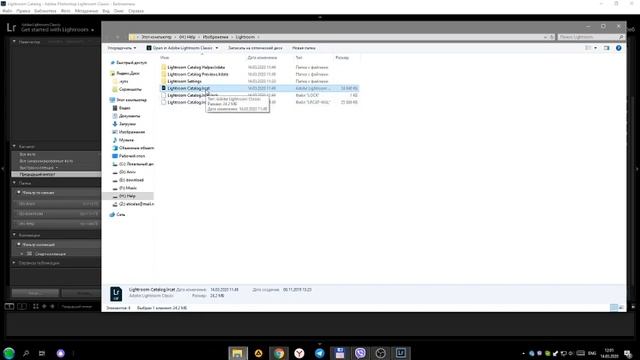
Task: Open Справка menu in Lightroom
Action: [x=136, y=11]
